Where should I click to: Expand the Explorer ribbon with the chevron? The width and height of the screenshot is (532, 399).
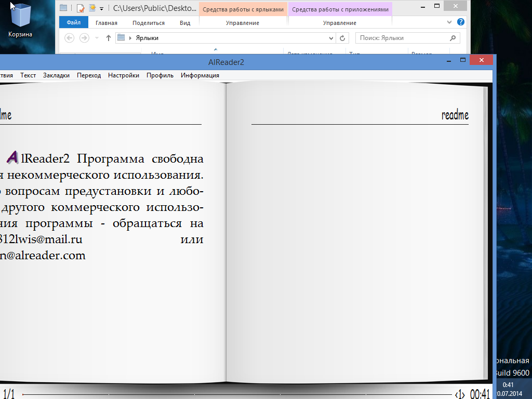(x=449, y=22)
